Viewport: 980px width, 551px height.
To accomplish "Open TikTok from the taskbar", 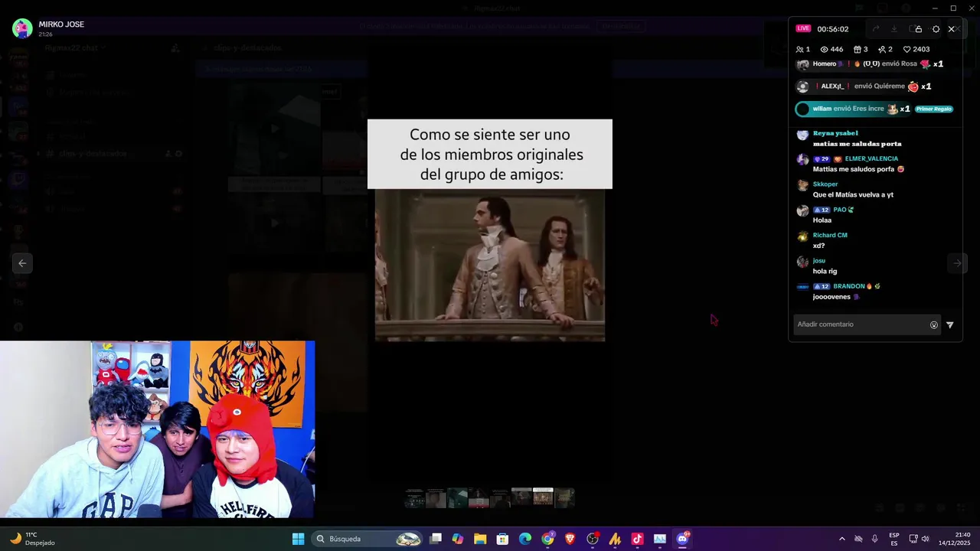I will pos(637,539).
